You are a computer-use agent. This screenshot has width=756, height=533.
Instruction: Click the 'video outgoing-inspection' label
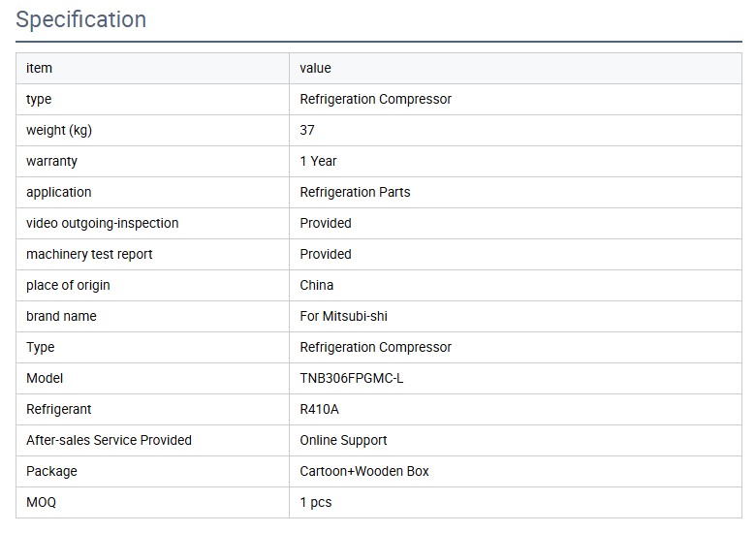[x=103, y=223]
